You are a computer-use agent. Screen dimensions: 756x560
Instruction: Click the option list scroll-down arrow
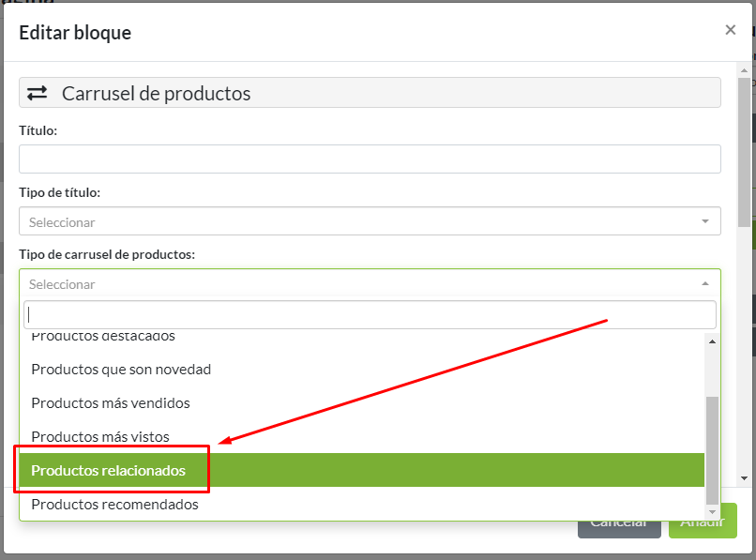point(712,511)
